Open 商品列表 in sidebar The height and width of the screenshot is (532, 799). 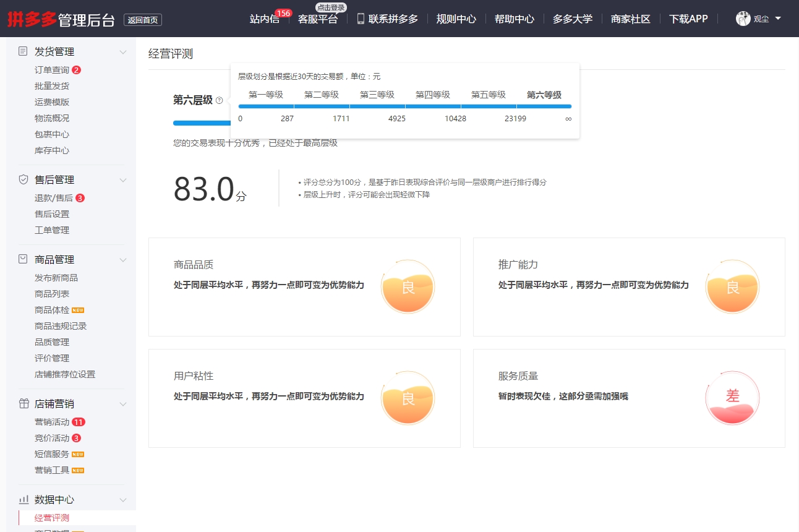click(52, 294)
